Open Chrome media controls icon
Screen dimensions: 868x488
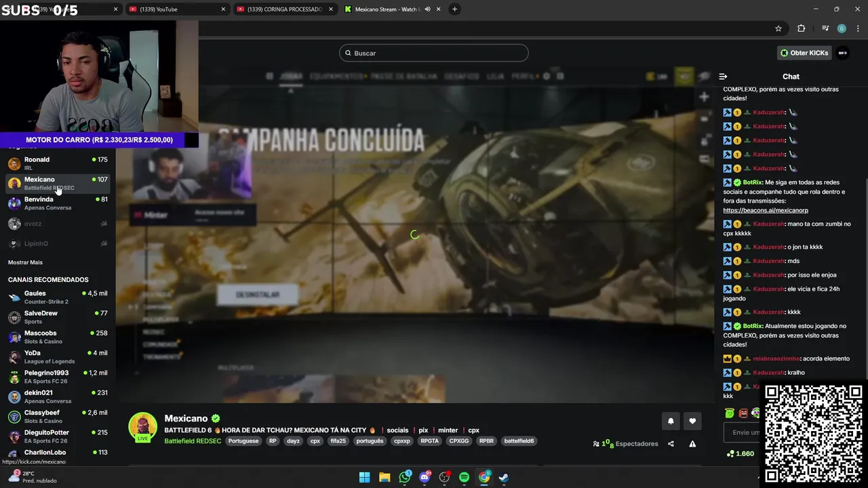(x=825, y=28)
